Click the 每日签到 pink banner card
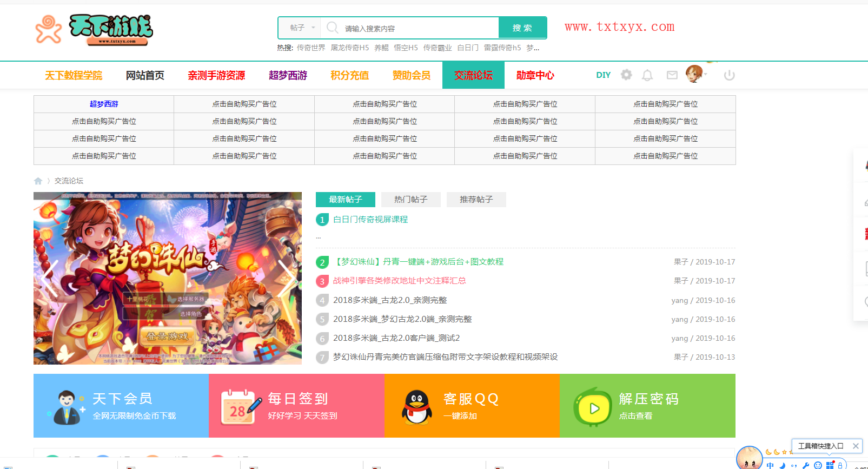 (x=296, y=406)
